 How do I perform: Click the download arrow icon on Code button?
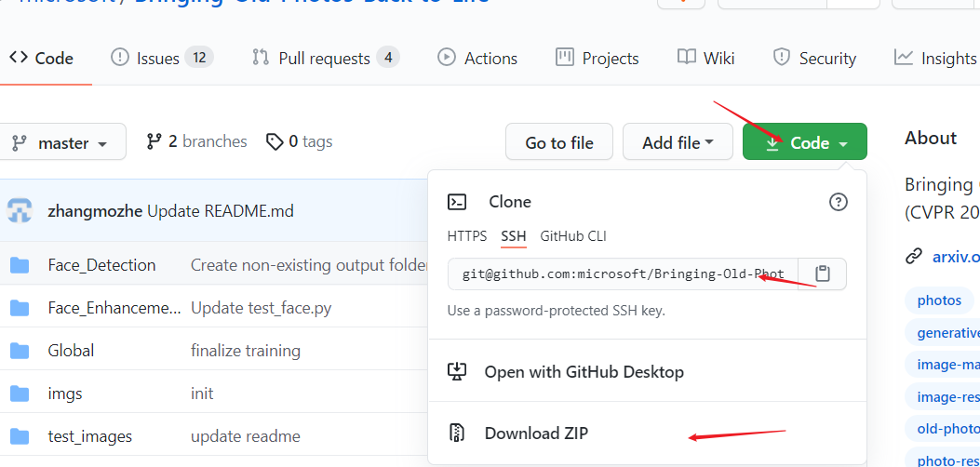click(772, 143)
